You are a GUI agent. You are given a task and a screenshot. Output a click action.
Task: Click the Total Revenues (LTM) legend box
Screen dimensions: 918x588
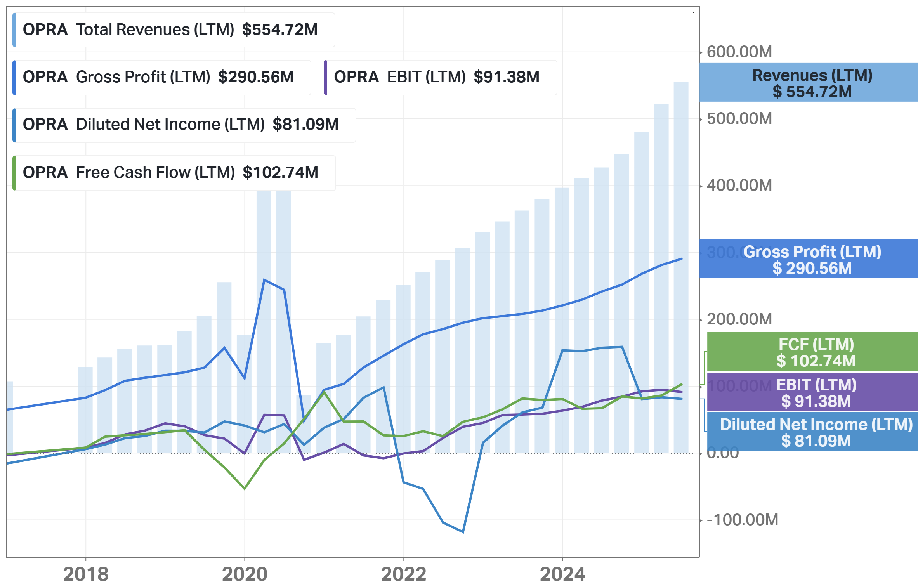pos(174,30)
